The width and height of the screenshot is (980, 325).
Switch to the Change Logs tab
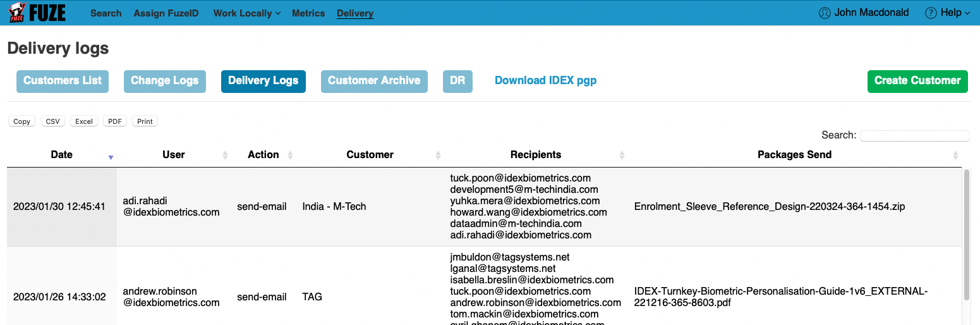[x=165, y=81]
